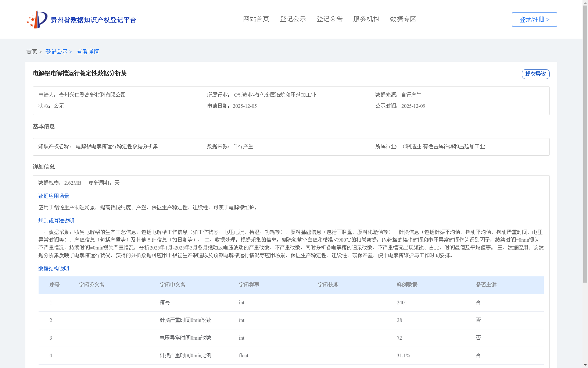Click the 电压异常时间0min次数 cell
Image resolution: width=588 pixels, height=368 pixels.
point(186,338)
